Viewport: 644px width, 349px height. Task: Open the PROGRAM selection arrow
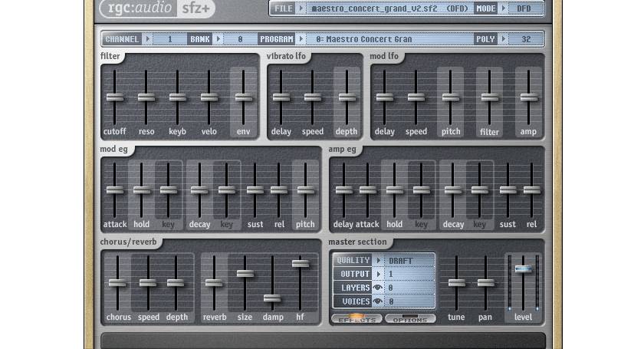coord(299,38)
